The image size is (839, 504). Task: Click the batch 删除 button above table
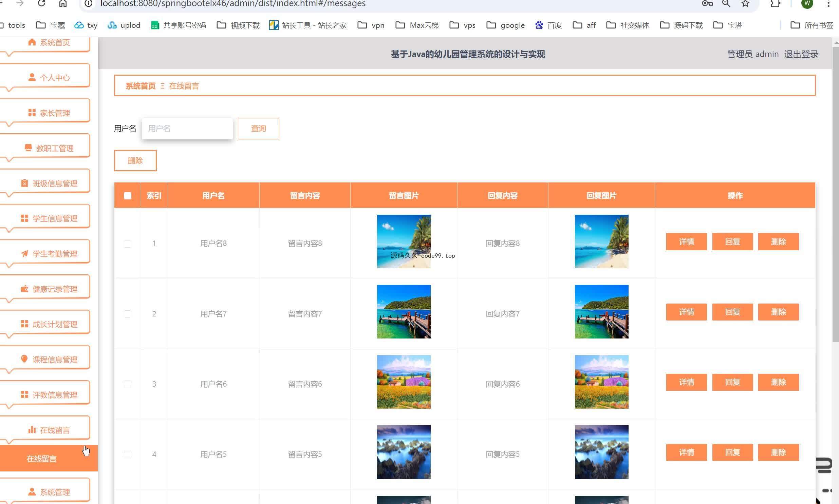(135, 161)
